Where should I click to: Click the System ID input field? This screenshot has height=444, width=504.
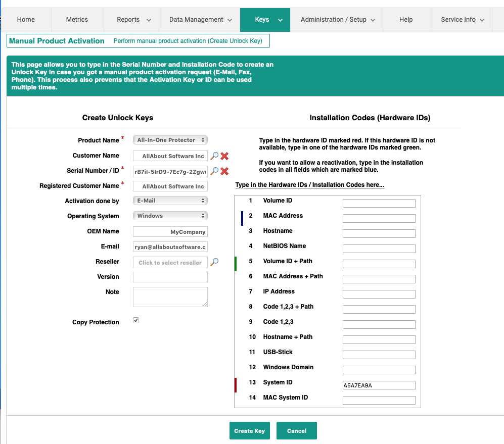click(379, 385)
